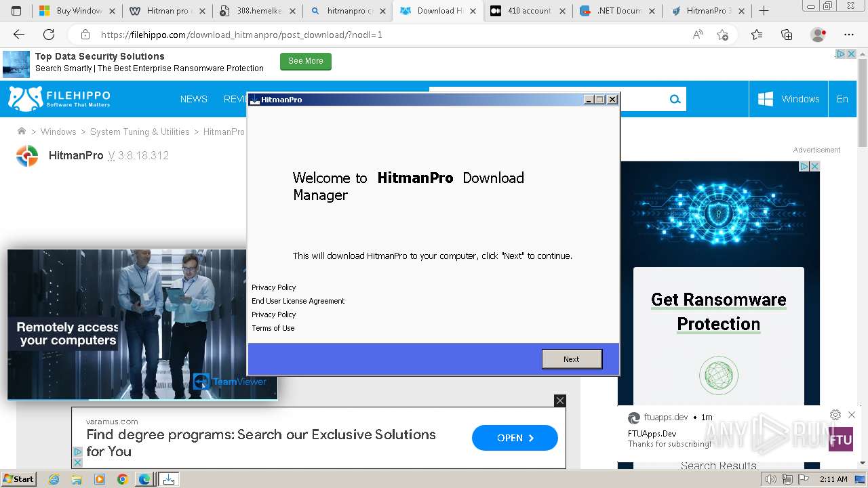
Task: Click the AdChoices icon on right ad
Action: pos(804,167)
